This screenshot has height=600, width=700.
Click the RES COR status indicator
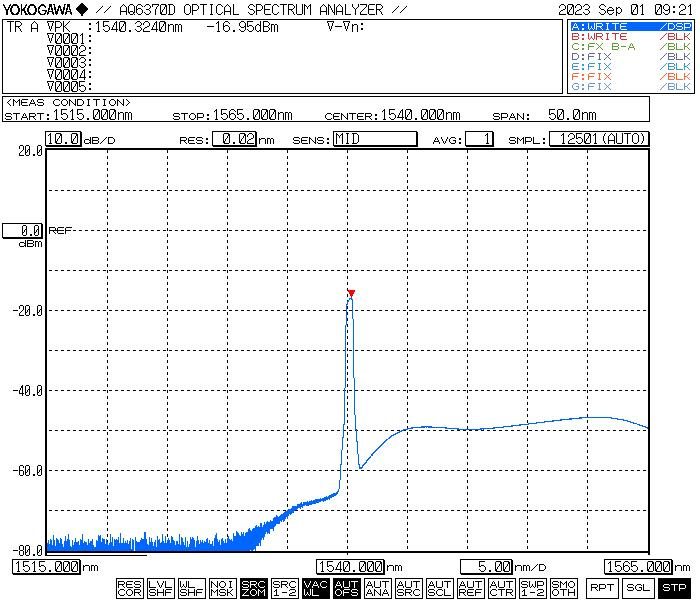(129, 588)
